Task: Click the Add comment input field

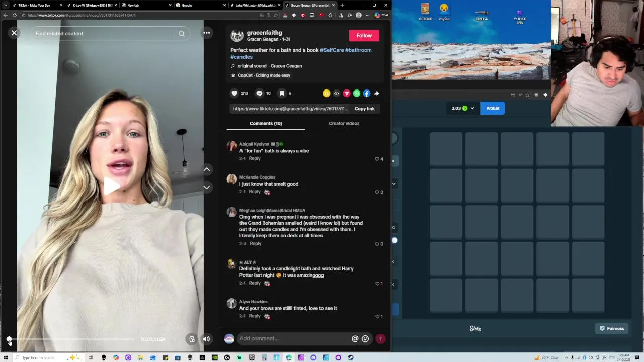Action: pos(294,338)
